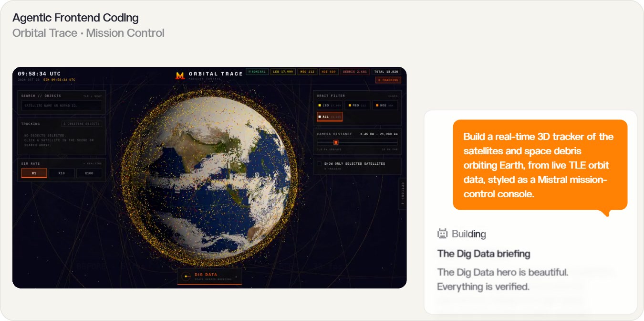The height and width of the screenshot is (321, 644).
Task: Click the camera distance slider track
Action: point(357,142)
